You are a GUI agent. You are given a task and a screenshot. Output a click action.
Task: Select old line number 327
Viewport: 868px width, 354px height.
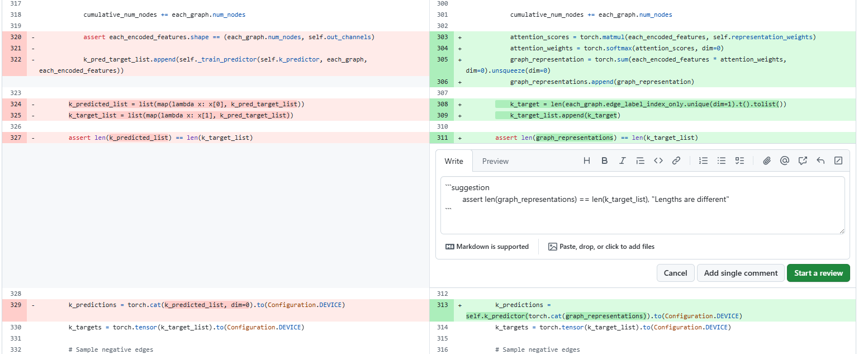pyautogui.click(x=15, y=138)
